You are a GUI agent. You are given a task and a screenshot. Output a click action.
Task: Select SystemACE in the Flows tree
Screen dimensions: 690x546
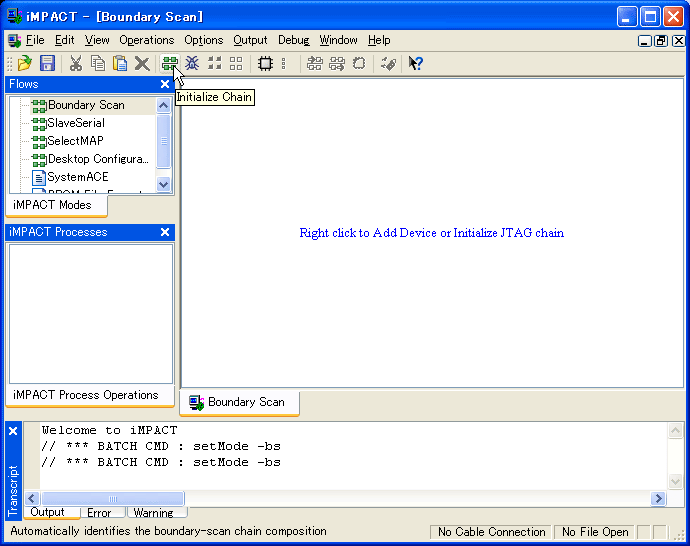[x=77, y=177]
